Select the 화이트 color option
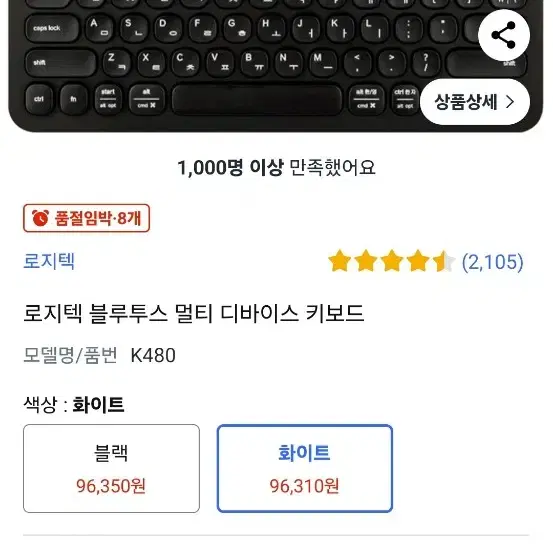The image size is (553, 553). tap(305, 468)
